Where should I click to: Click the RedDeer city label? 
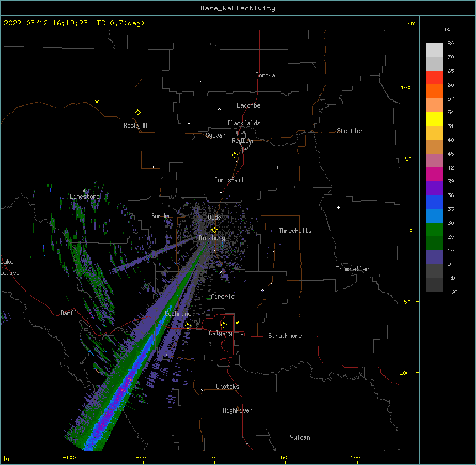[x=243, y=141]
